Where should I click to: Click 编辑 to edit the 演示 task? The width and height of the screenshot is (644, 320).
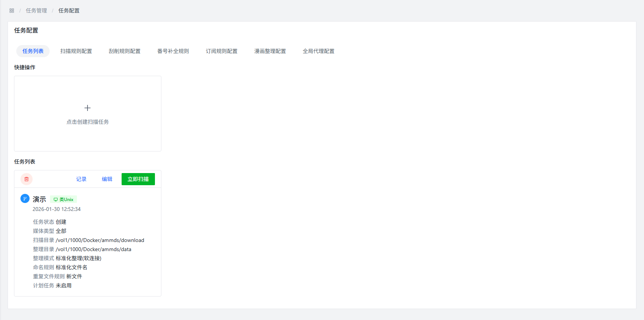click(x=107, y=179)
